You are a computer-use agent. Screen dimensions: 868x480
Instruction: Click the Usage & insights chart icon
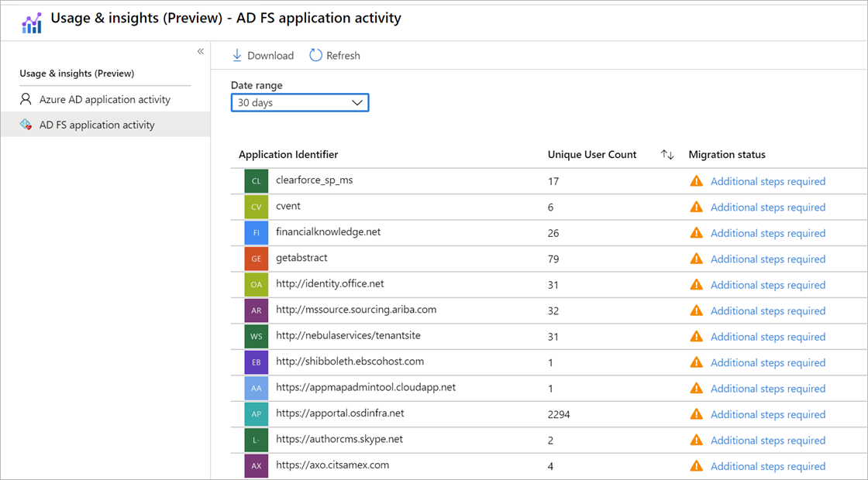32,22
